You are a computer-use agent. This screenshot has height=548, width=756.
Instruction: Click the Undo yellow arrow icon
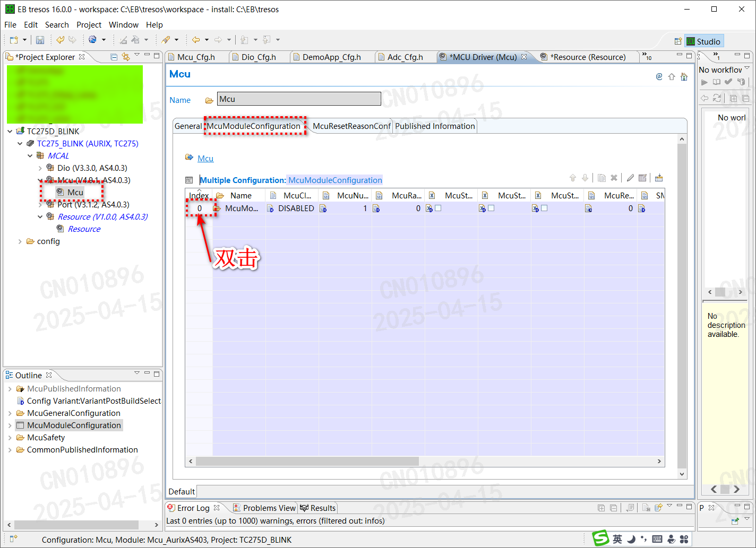click(61, 40)
